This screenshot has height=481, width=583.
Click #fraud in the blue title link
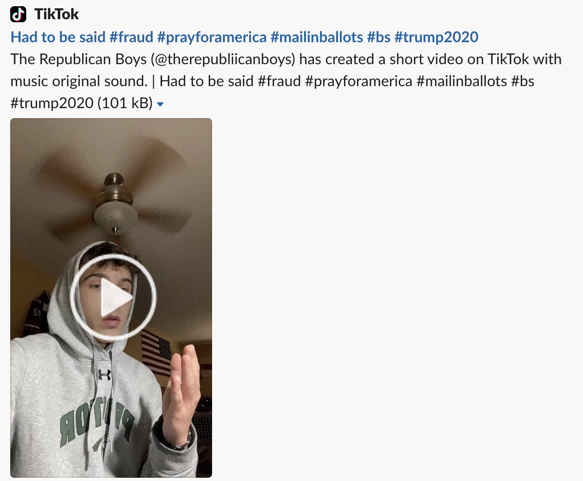(x=131, y=37)
